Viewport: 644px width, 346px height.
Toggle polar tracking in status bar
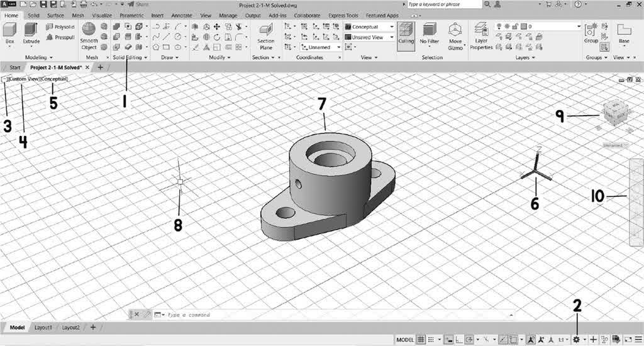[469, 340]
